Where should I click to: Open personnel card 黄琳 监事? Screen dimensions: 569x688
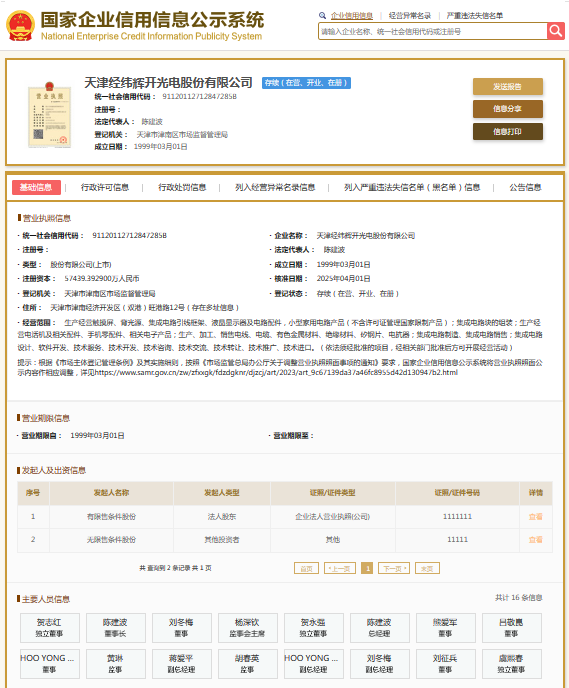click(x=115, y=664)
